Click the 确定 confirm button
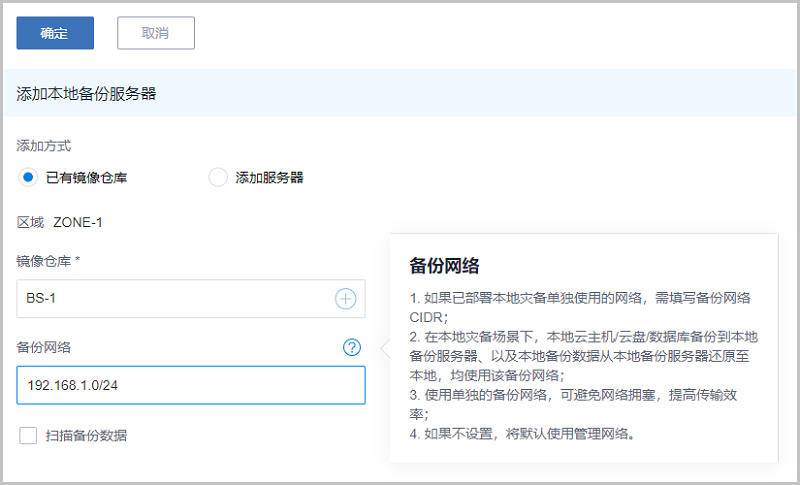This screenshot has width=800, height=485. [55, 33]
